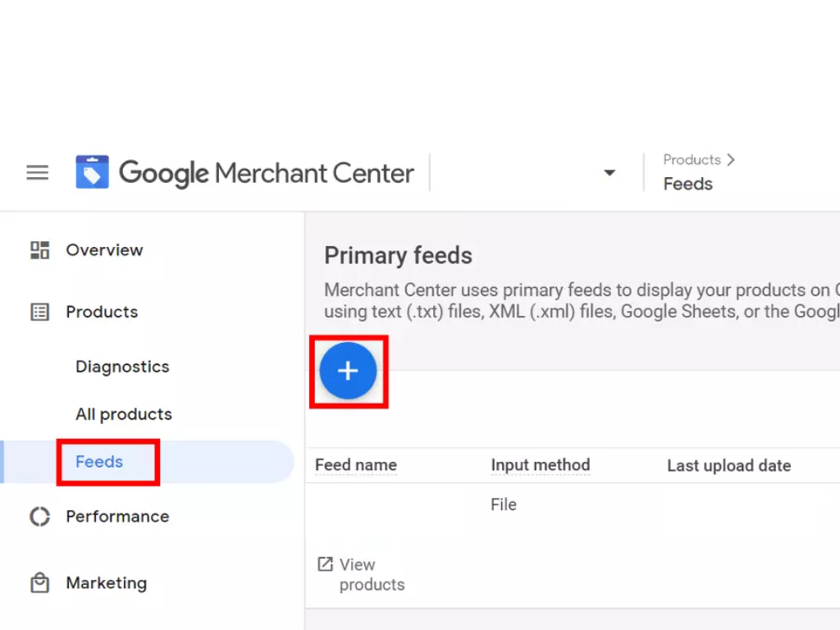
Task: Click the external-link icon beside View products
Action: click(x=325, y=564)
